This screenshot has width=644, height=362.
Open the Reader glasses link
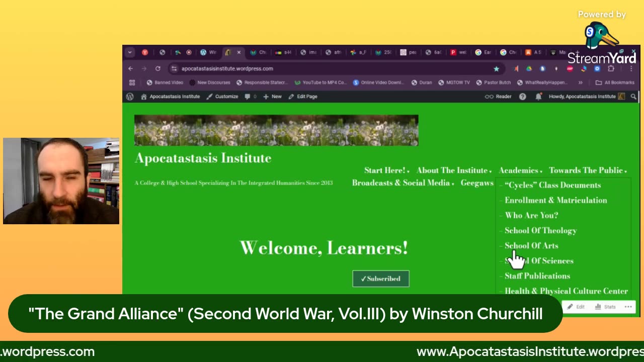pos(498,97)
